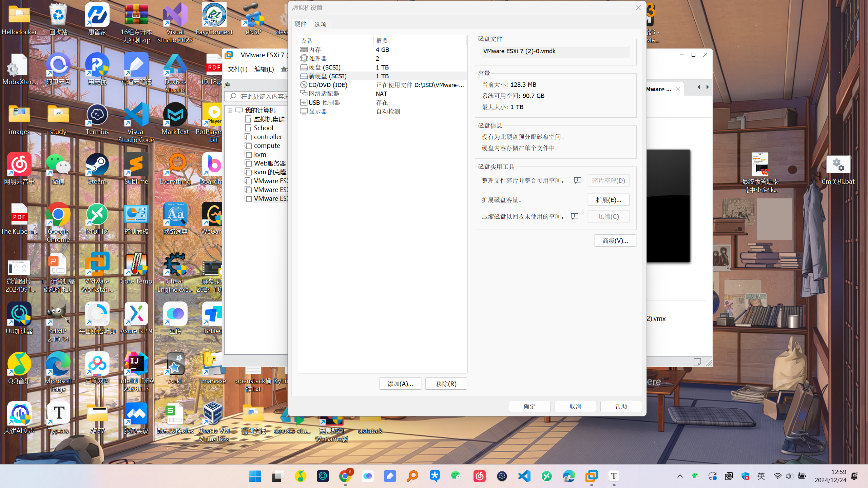Toggle input language 英 indicator
Screen dimensions: 868x488
(761, 476)
